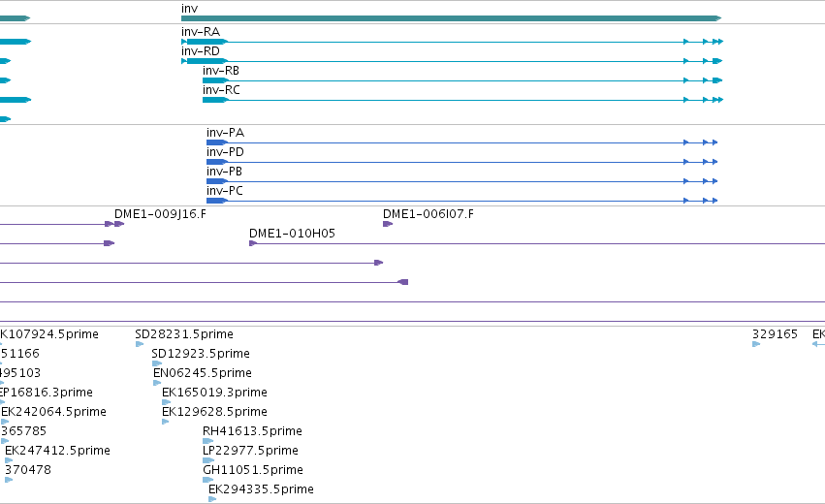Click the EK247412.5prime arrow glyph
The width and height of the screenshot is (825, 504).
[9, 460]
